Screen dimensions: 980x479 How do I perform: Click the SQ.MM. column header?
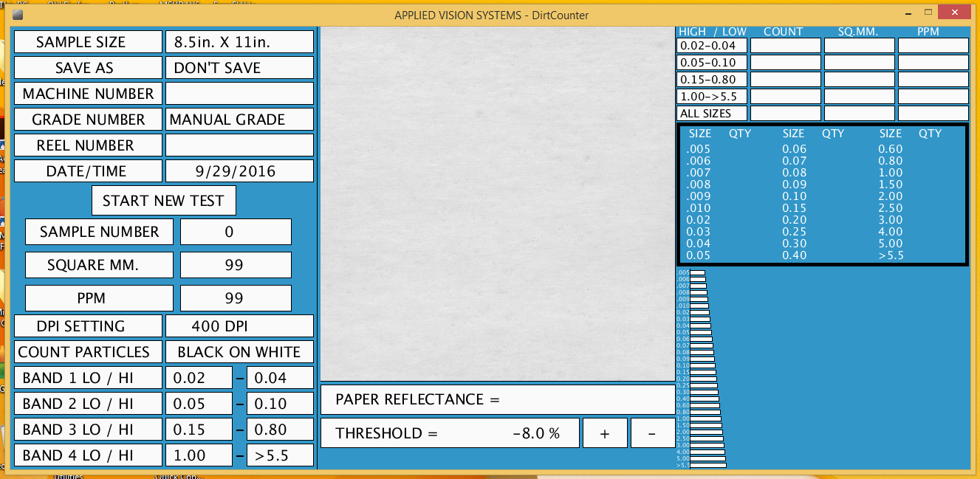(860, 32)
